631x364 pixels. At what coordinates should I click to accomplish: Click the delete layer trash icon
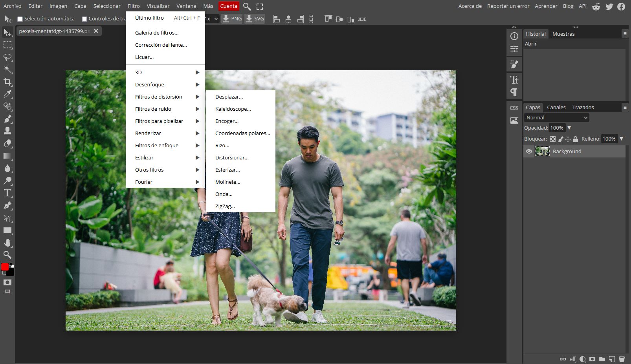[x=622, y=359]
